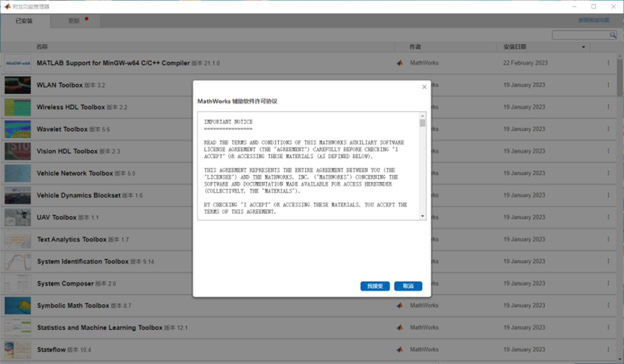This screenshot has height=364, width=624.
Task: Click the search magnifier icon
Action: [x=613, y=35]
